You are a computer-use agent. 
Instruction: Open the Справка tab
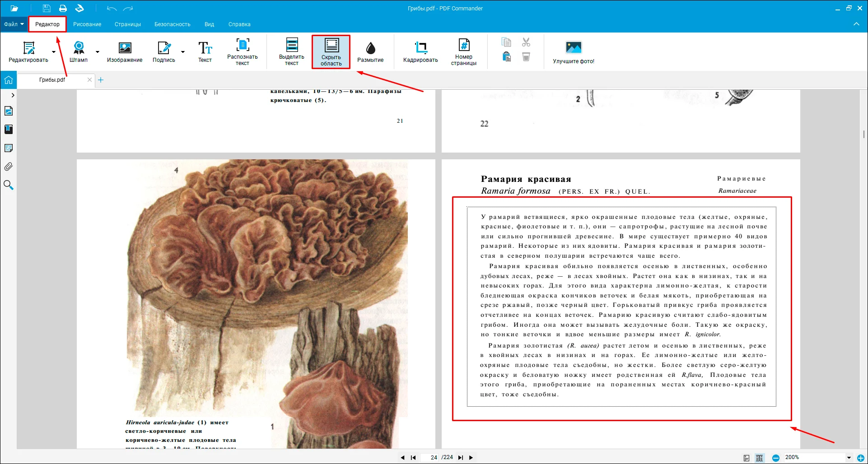[239, 24]
